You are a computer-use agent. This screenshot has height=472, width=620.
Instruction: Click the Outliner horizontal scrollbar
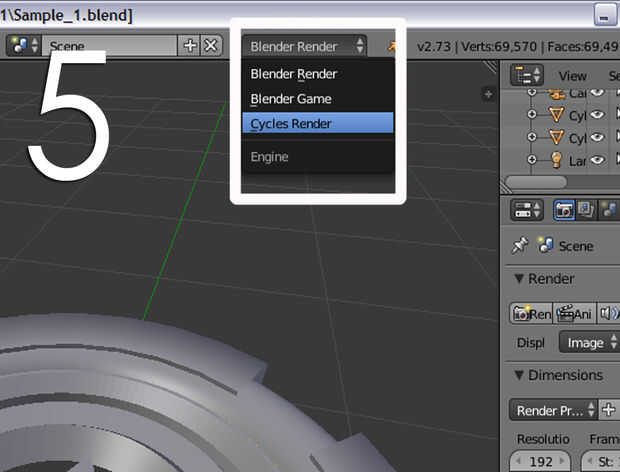(x=536, y=182)
